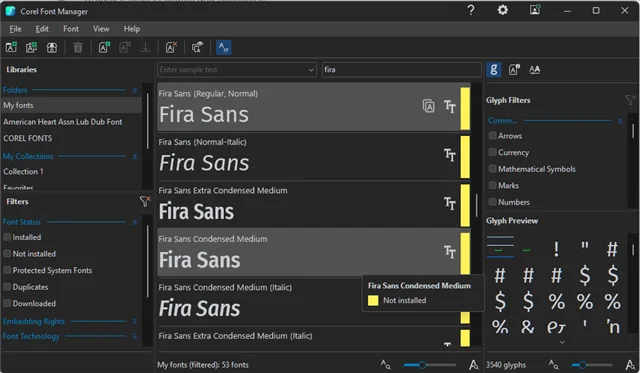The width and height of the screenshot is (640, 373).
Task: Click the search field containing 'fira'
Action: (x=402, y=70)
